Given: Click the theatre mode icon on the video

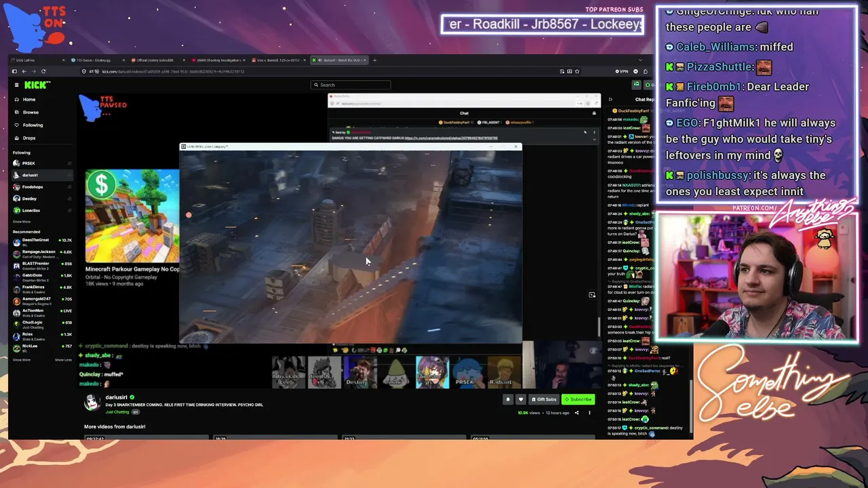Looking at the screenshot, I should pos(592,295).
